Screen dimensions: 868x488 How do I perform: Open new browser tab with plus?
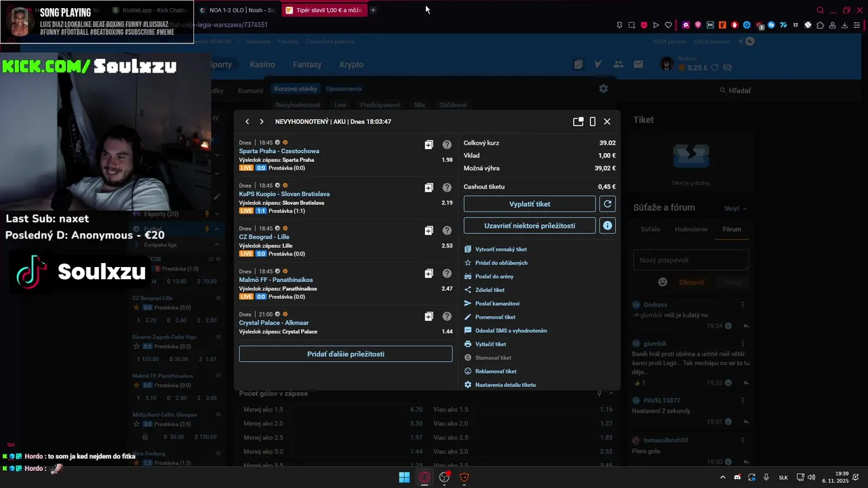[373, 10]
